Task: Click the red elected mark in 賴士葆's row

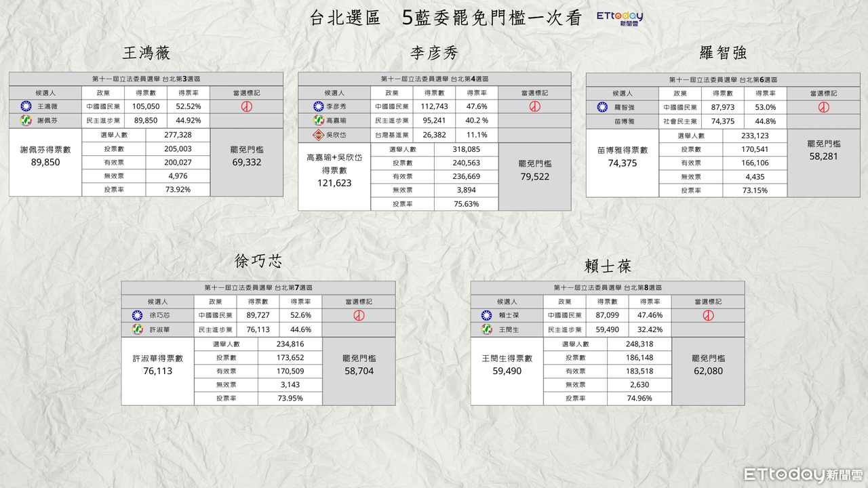Action: (708, 315)
